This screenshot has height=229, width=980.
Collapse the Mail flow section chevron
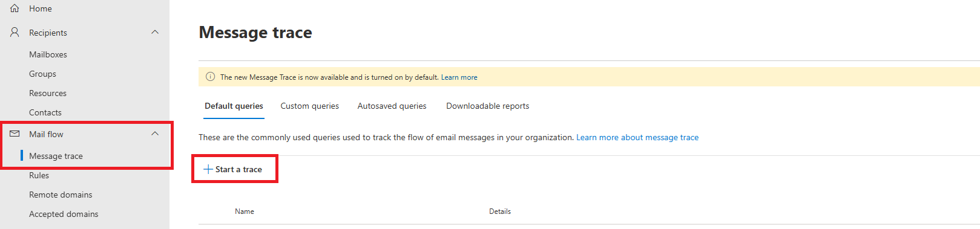point(155,134)
